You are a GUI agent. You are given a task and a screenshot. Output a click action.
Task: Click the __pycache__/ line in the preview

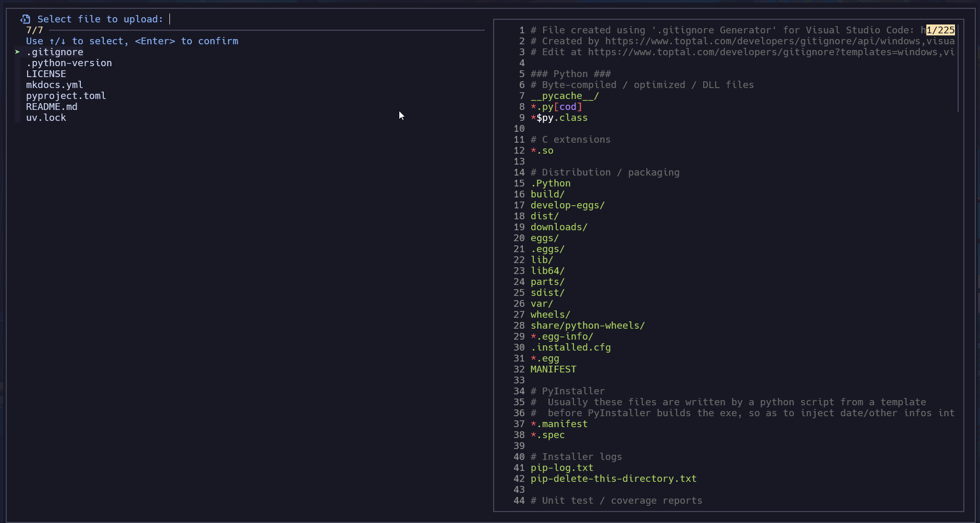tap(565, 96)
